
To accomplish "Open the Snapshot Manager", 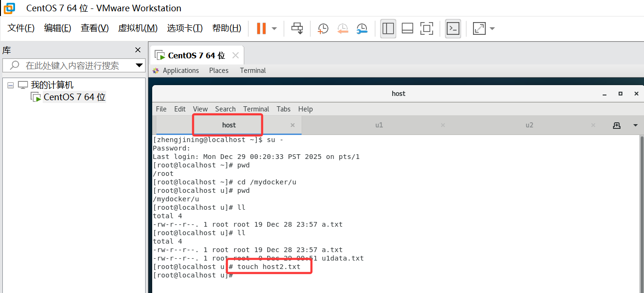I will tap(362, 29).
